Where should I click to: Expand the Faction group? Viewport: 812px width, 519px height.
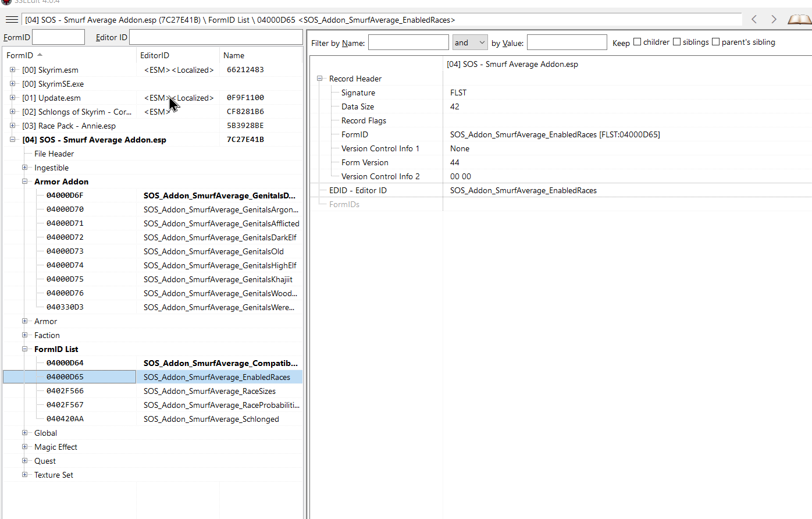click(24, 335)
